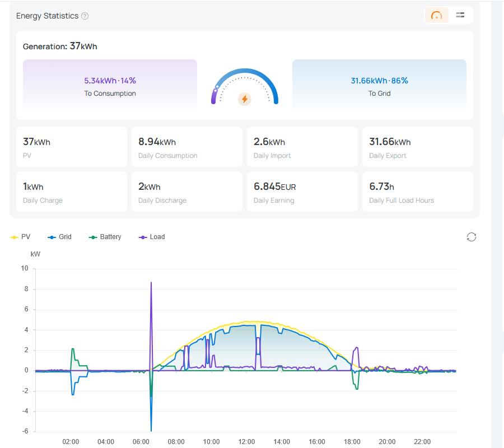
Task: Toggle the Grid series in the chart legend
Action: (x=59, y=237)
